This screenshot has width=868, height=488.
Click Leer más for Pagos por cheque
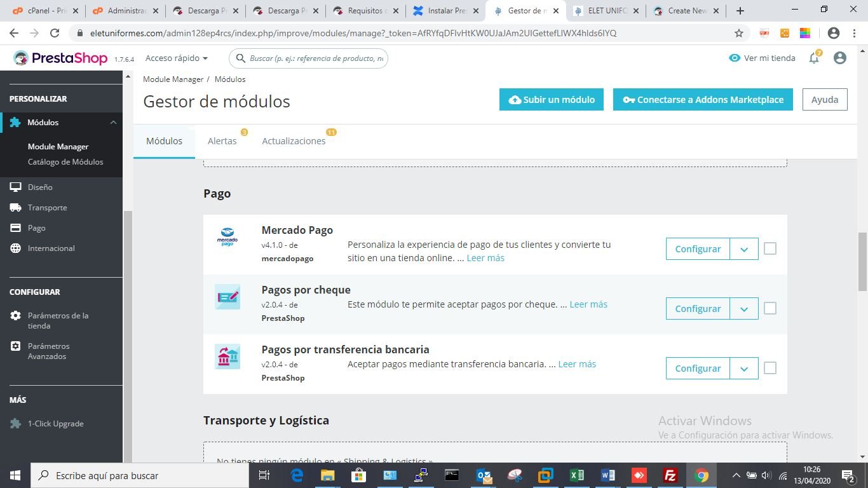[x=588, y=304]
